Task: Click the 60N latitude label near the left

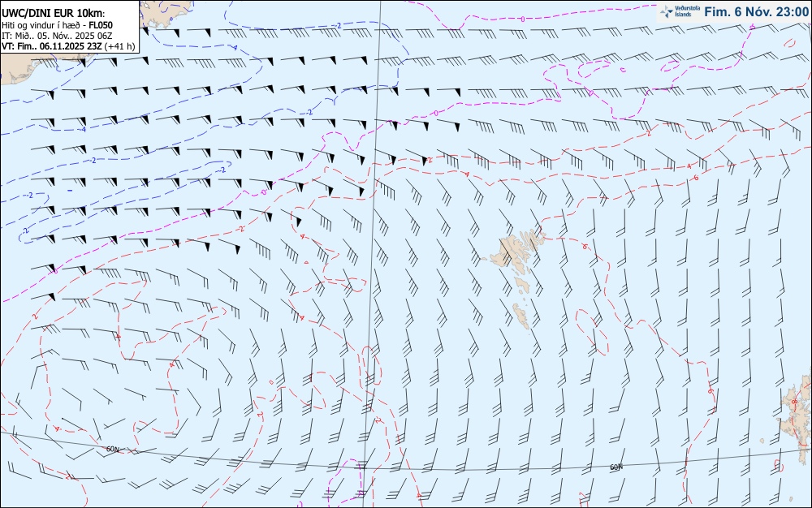Action: (112, 449)
